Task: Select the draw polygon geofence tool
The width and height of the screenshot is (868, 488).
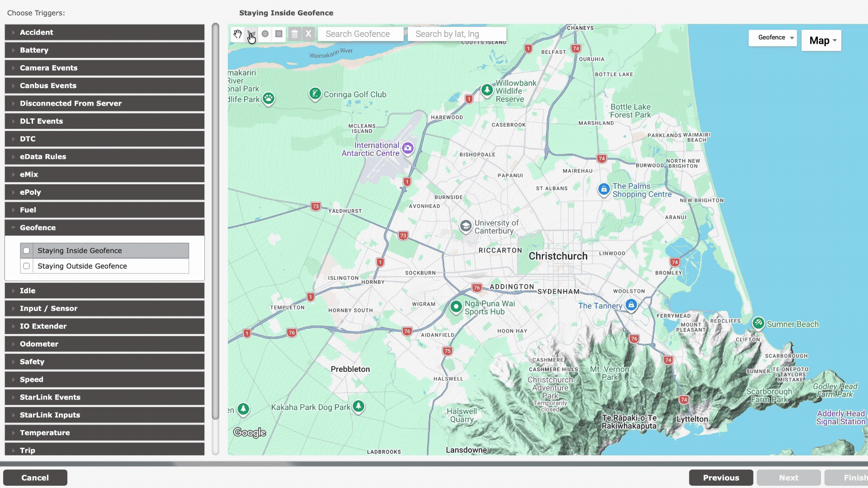Action: (251, 34)
